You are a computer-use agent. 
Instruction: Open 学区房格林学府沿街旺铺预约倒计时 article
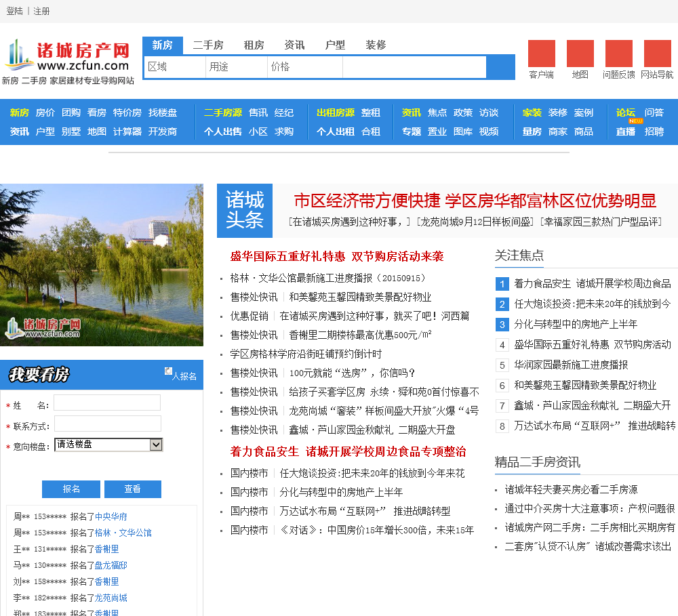coord(306,354)
